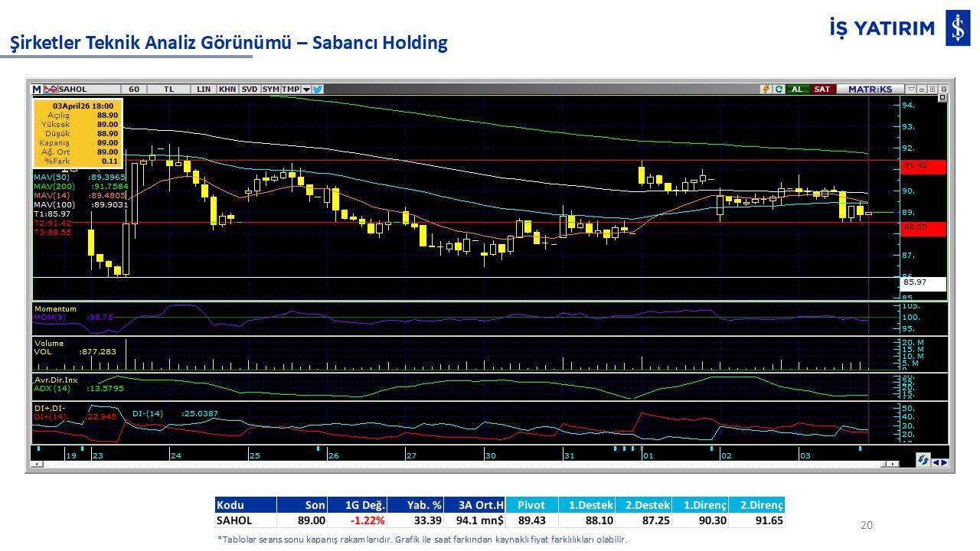Open the dropdown arrow next to TMP
This screenshot has width=980, height=551.
tap(306, 90)
